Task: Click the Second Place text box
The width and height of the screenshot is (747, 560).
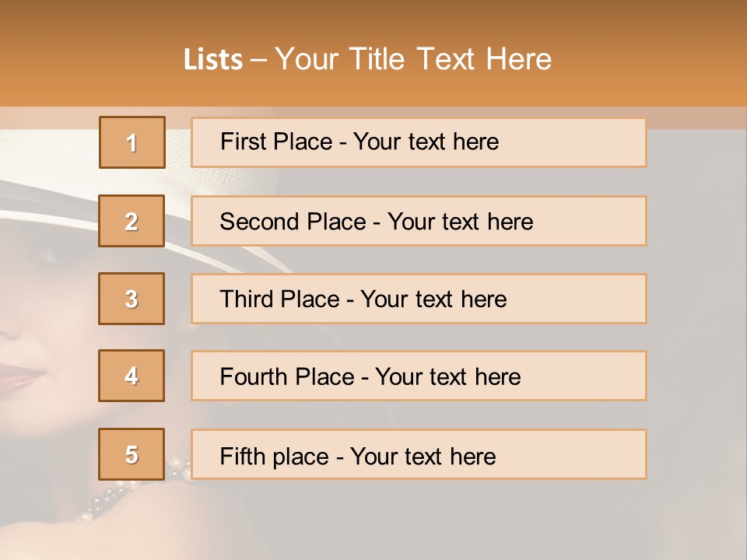Action: pos(419,221)
